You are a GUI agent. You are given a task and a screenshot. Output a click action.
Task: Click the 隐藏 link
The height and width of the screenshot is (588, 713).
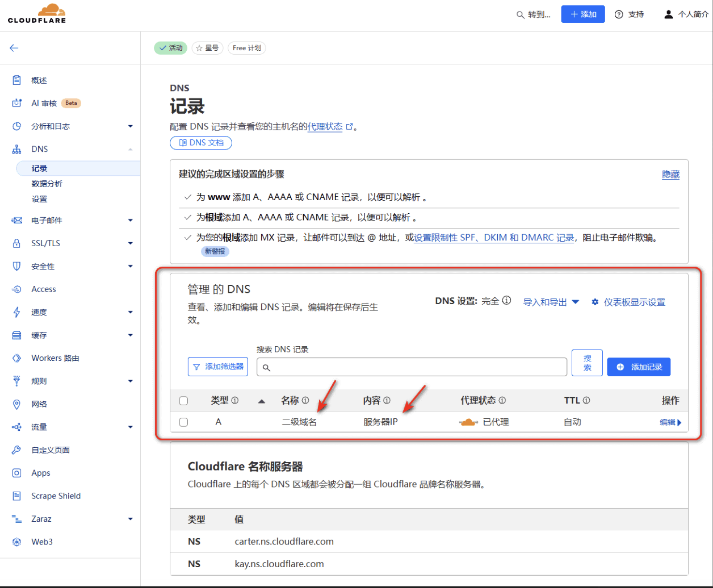point(670,174)
